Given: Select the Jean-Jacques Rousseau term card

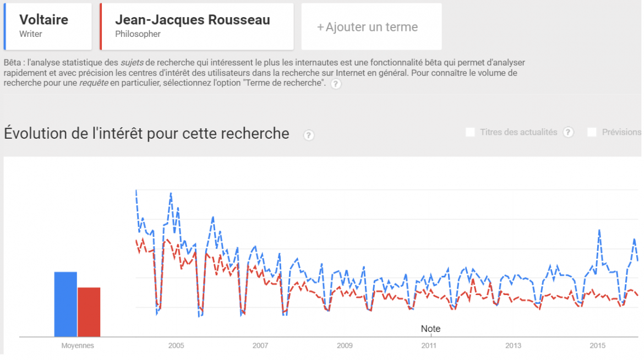Looking at the screenshot, I should coord(197,26).
